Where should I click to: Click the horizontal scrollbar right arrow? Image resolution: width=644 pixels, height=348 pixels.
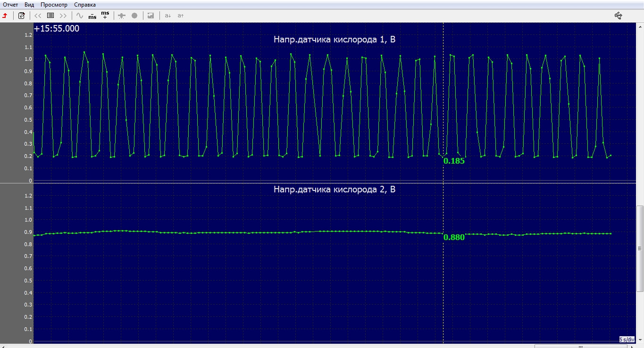[x=633, y=346]
